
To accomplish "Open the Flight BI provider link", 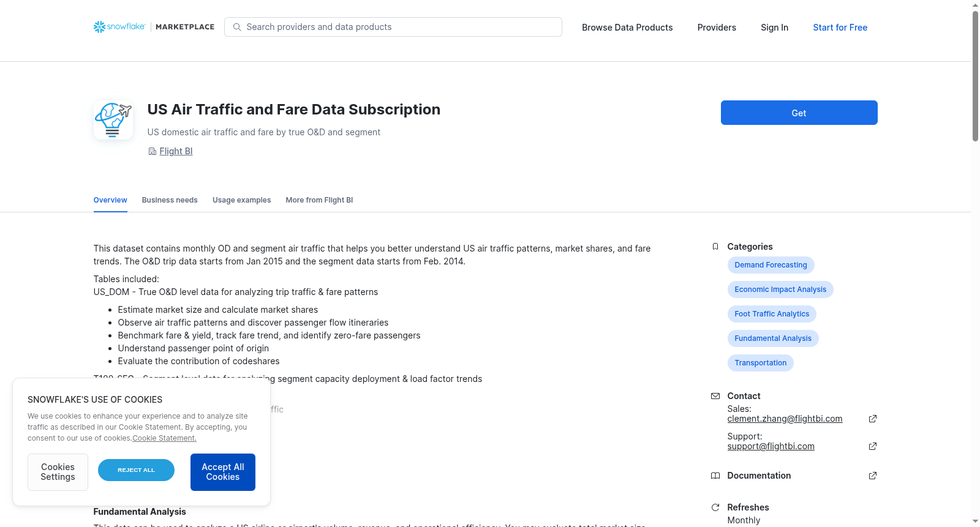I will (x=176, y=151).
